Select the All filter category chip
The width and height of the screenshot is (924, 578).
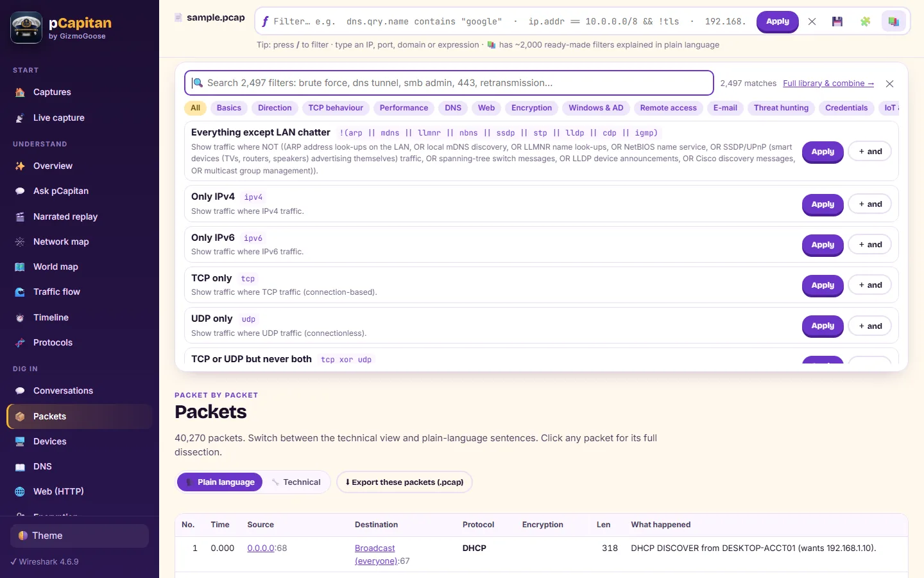(195, 108)
